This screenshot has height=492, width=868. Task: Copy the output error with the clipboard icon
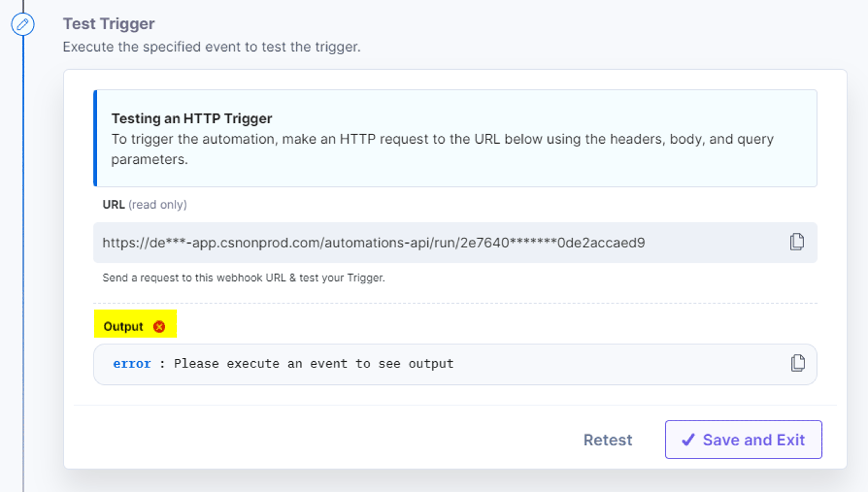(x=797, y=363)
